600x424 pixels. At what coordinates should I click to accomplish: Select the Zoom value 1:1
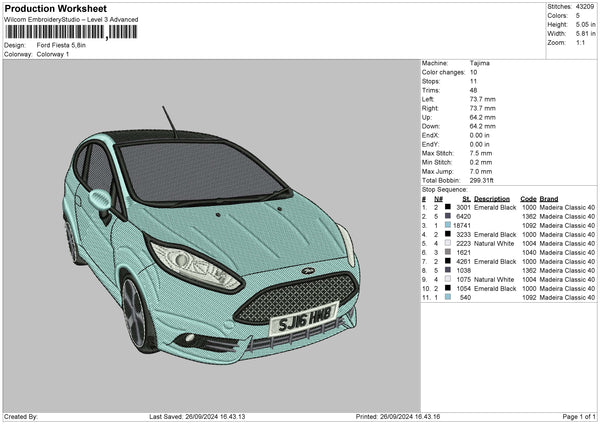click(x=580, y=42)
